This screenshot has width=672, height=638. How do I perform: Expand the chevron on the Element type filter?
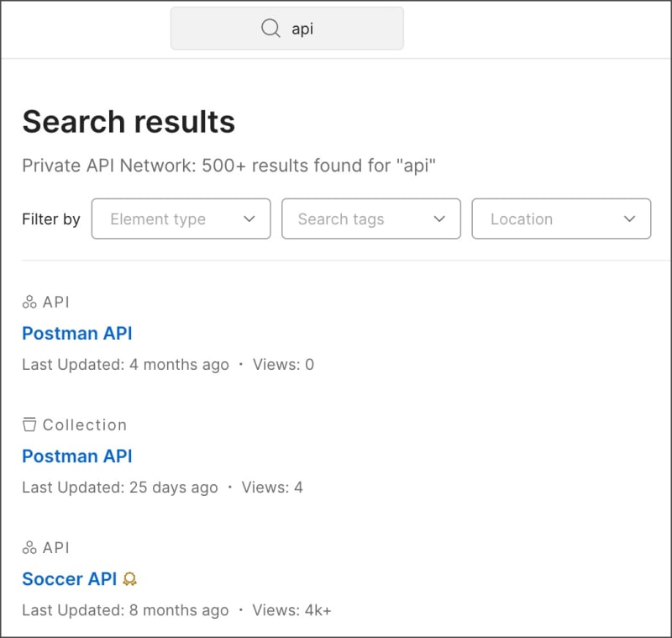click(249, 219)
